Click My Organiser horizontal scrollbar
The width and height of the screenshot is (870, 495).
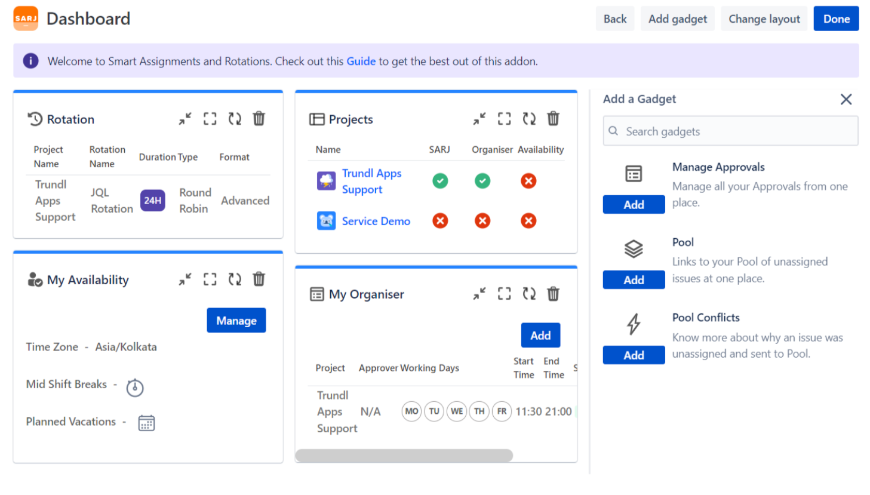404,456
